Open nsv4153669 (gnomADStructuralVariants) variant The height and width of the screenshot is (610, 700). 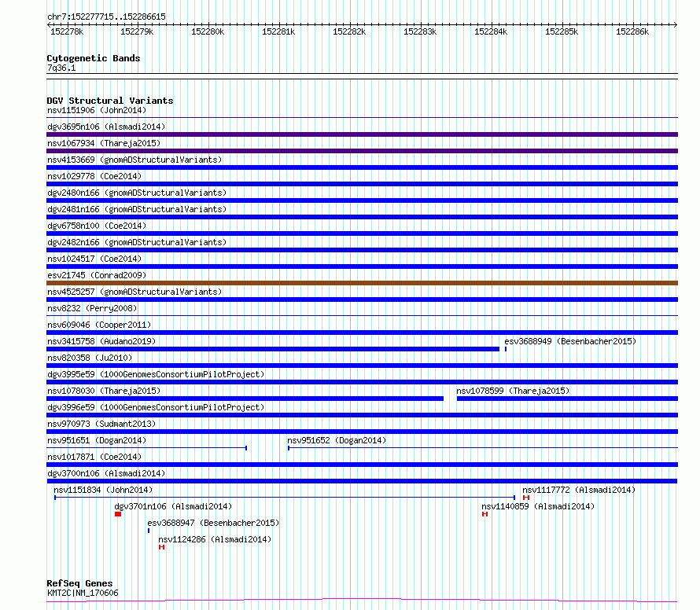click(134, 160)
